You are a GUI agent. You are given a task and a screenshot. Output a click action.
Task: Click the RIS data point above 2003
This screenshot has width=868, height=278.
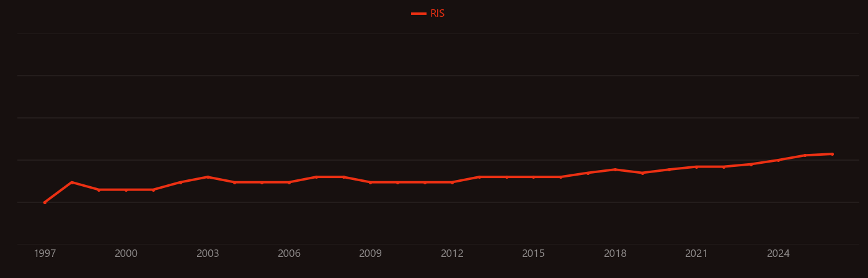point(208,177)
